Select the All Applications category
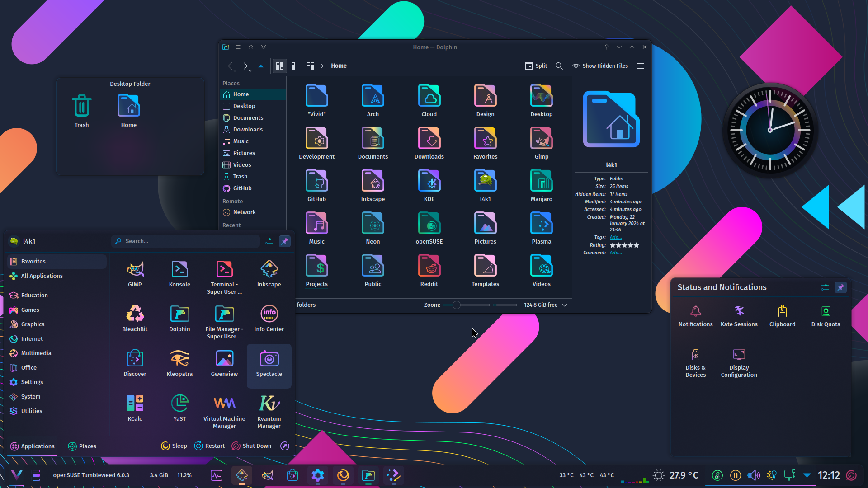The width and height of the screenshot is (868, 488). pos(57,276)
